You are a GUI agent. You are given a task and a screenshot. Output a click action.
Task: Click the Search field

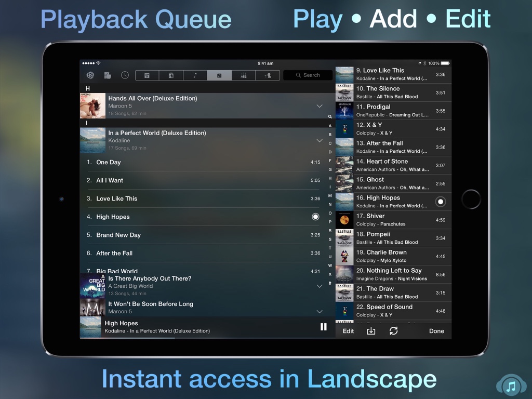[x=308, y=75]
